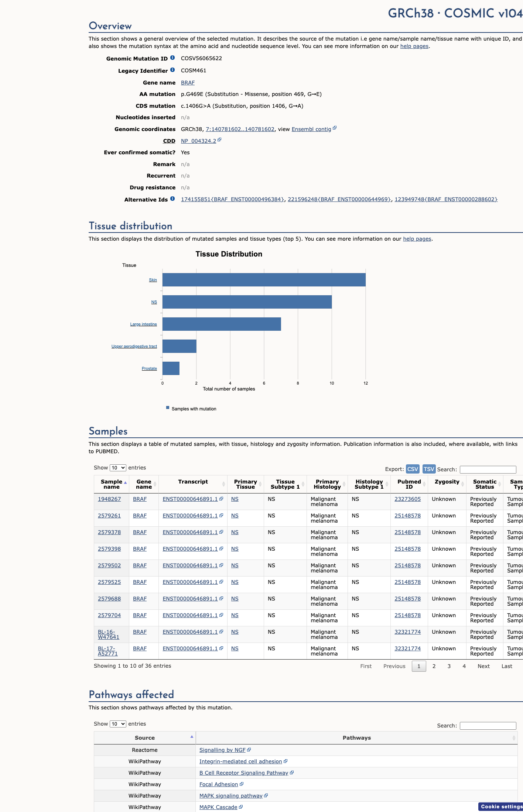Open sample 2579261 link
The image size is (523, 812).
click(x=109, y=516)
